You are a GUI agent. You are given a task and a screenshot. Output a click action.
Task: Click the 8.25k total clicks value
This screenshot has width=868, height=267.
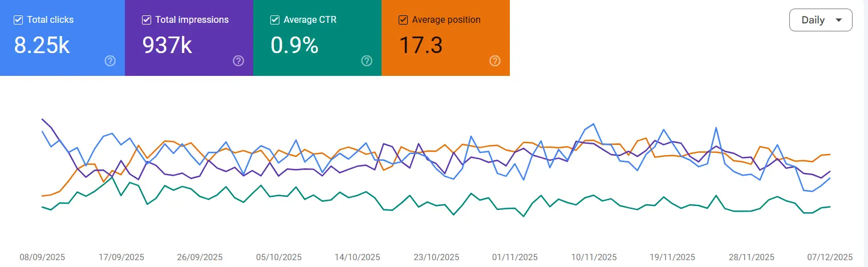click(x=42, y=46)
